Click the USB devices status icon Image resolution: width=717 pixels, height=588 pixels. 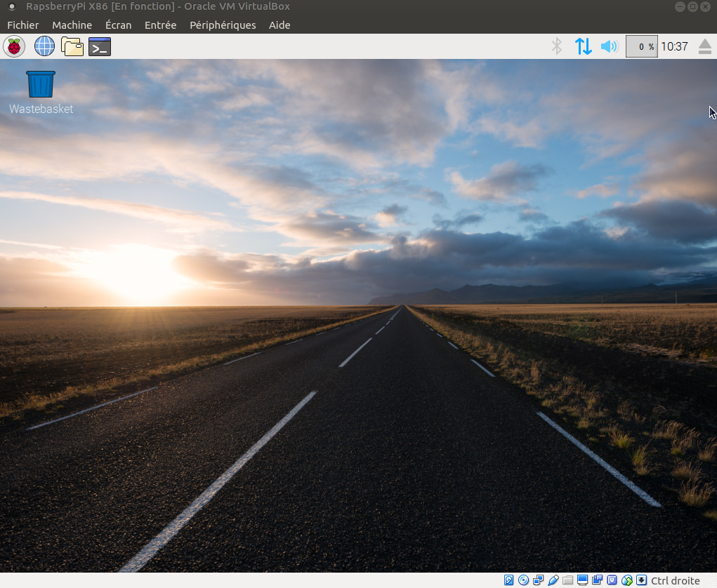pos(553,580)
